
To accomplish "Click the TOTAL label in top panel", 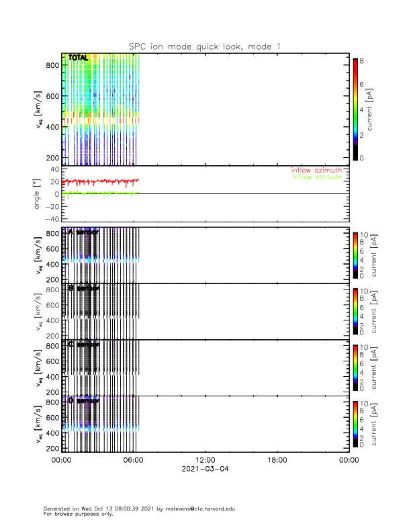I will 79,58.
